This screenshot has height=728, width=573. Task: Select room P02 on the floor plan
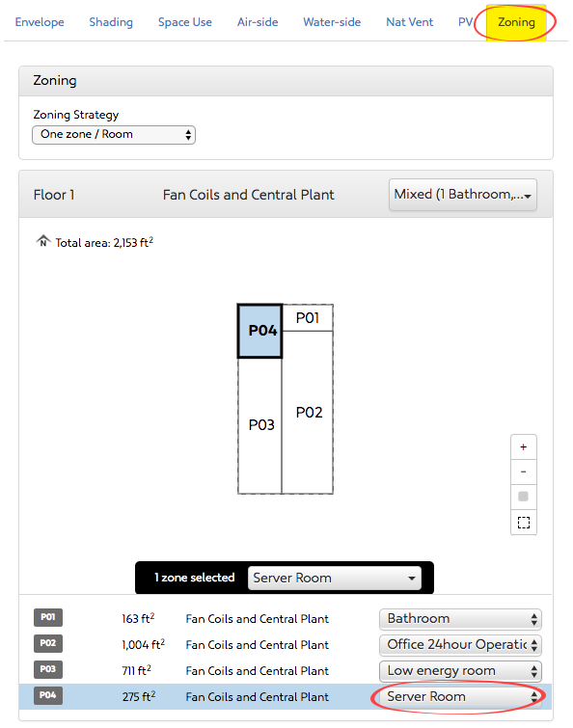(x=308, y=413)
